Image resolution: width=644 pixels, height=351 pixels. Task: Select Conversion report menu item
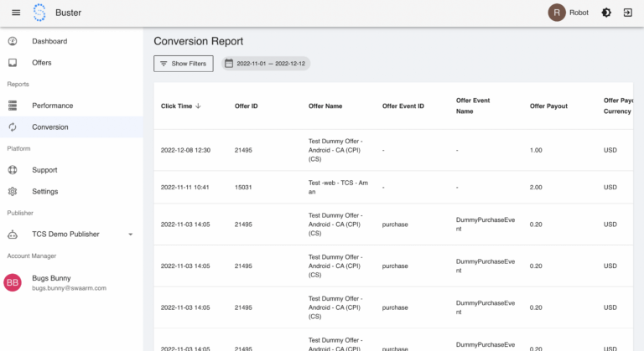71,126
